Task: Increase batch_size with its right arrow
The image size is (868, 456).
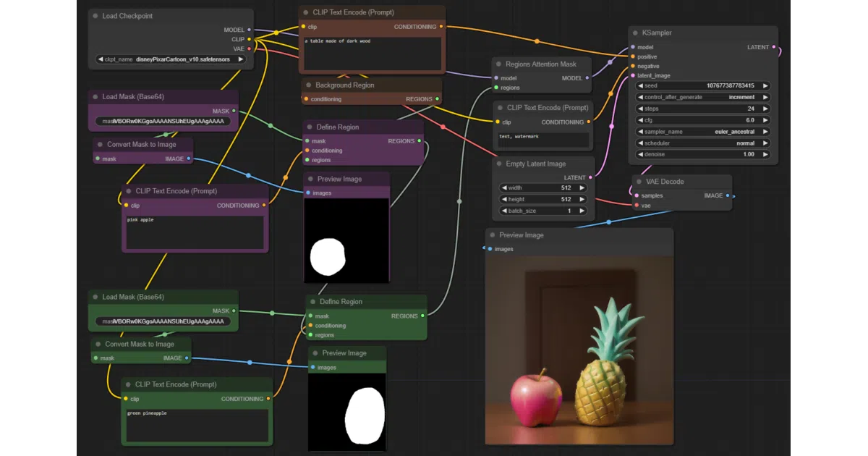Action: coord(582,211)
